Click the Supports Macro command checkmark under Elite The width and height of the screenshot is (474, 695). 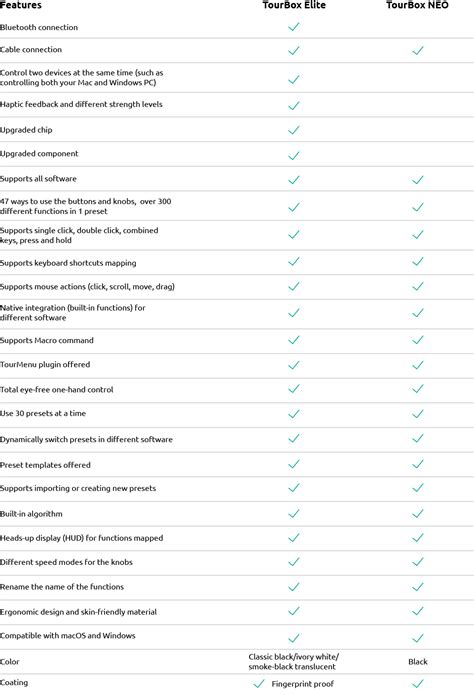[294, 340]
